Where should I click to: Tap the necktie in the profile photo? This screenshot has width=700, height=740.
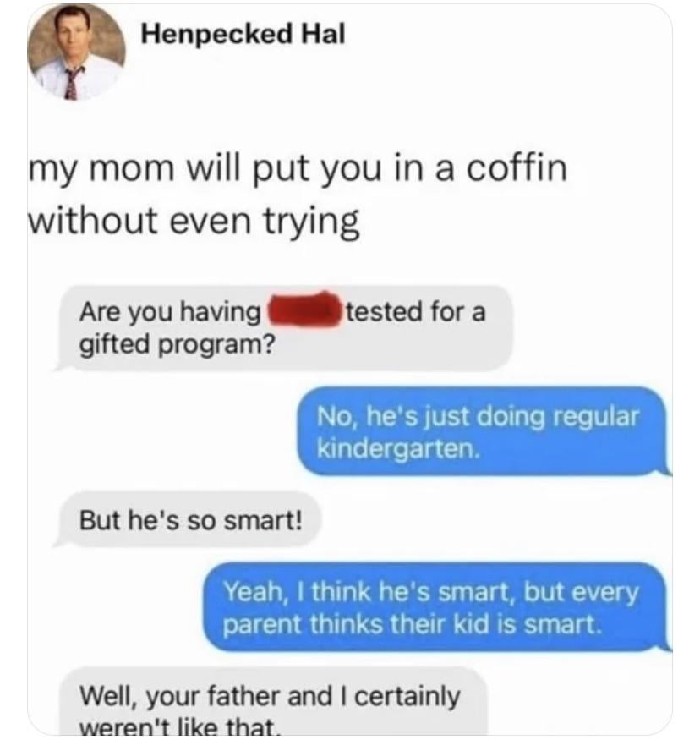pyautogui.click(x=72, y=83)
